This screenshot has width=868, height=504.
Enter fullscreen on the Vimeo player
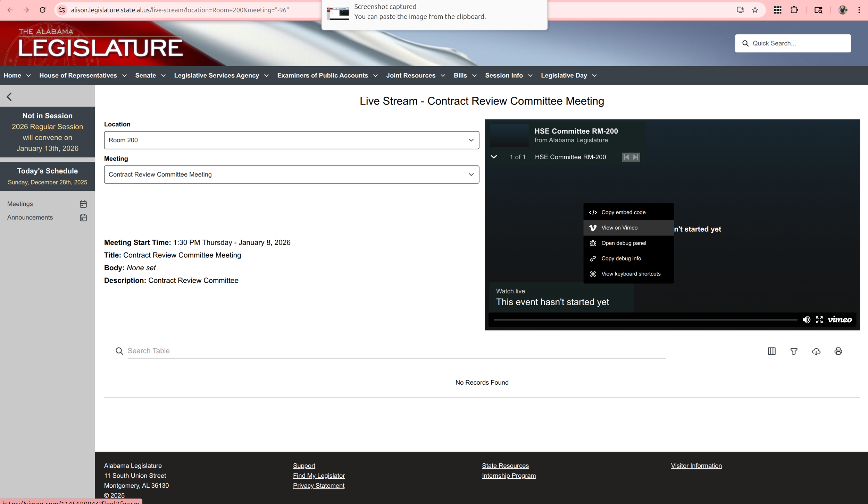click(x=819, y=319)
